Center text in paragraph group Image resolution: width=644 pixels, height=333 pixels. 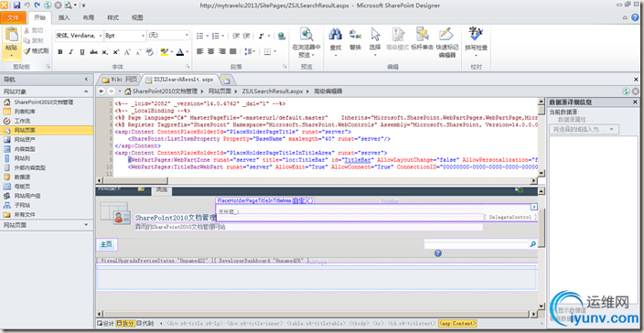[x=211, y=52]
